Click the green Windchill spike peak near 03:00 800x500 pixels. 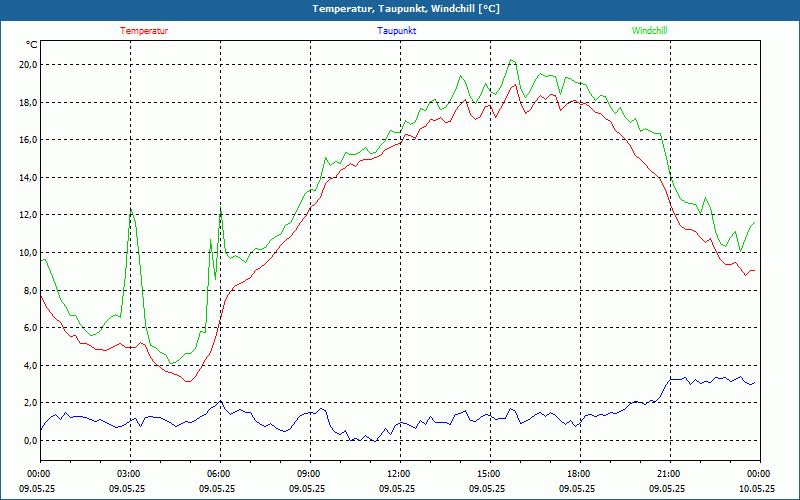coord(131,210)
